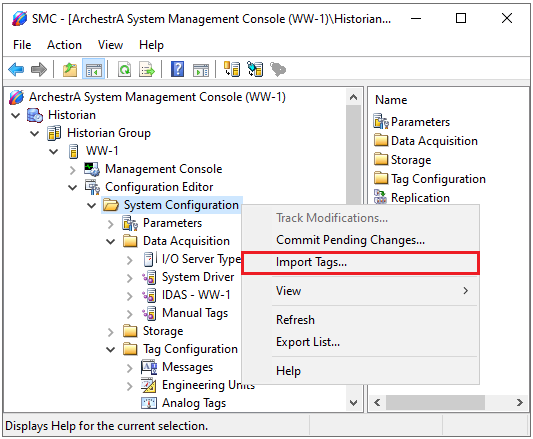The width and height of the screenshot is (533, 439).
Task: Click the Up One Level folder icon
Action: [70, 70]
